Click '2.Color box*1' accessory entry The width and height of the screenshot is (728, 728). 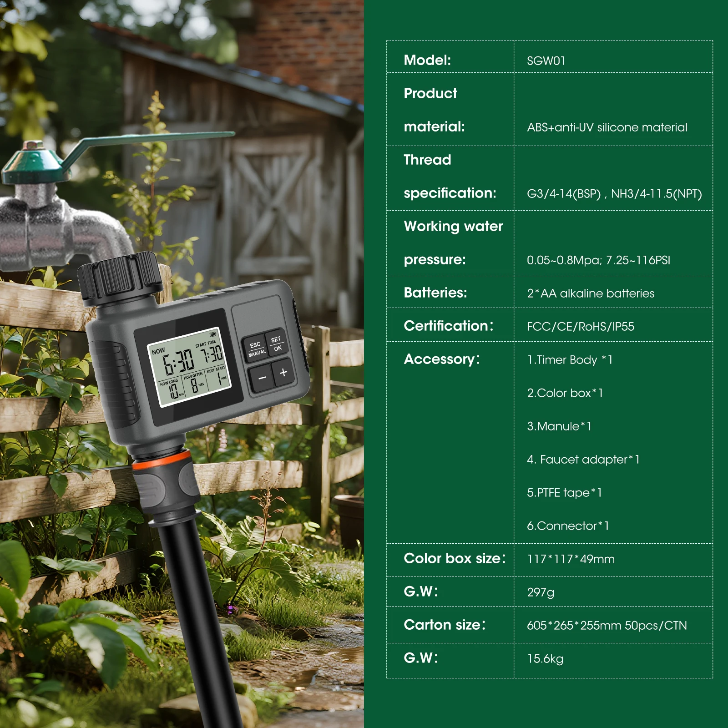coord(565,393)
